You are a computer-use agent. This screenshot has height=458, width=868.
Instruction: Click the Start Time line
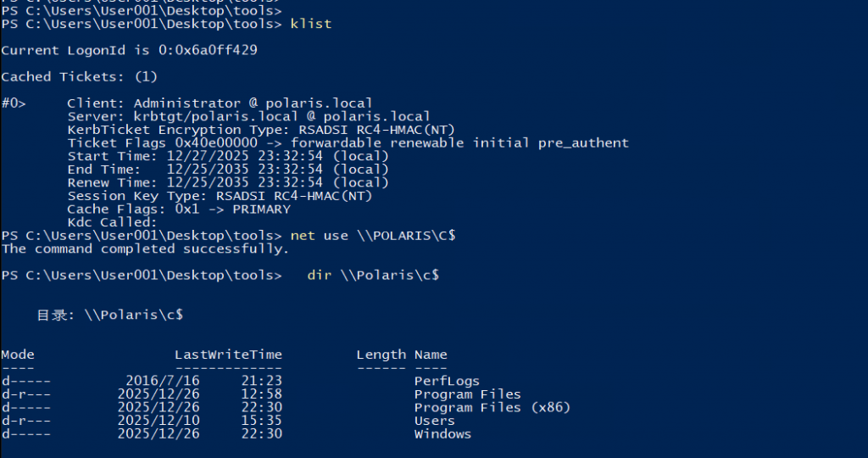(x=228, y=156)
